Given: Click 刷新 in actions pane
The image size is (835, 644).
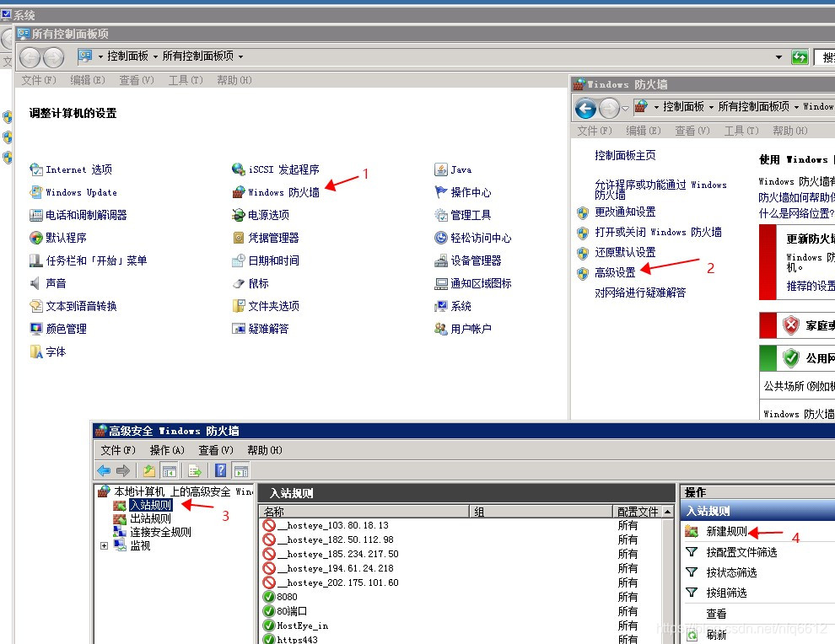Looking at the screenshot, I should coord(716,635).
